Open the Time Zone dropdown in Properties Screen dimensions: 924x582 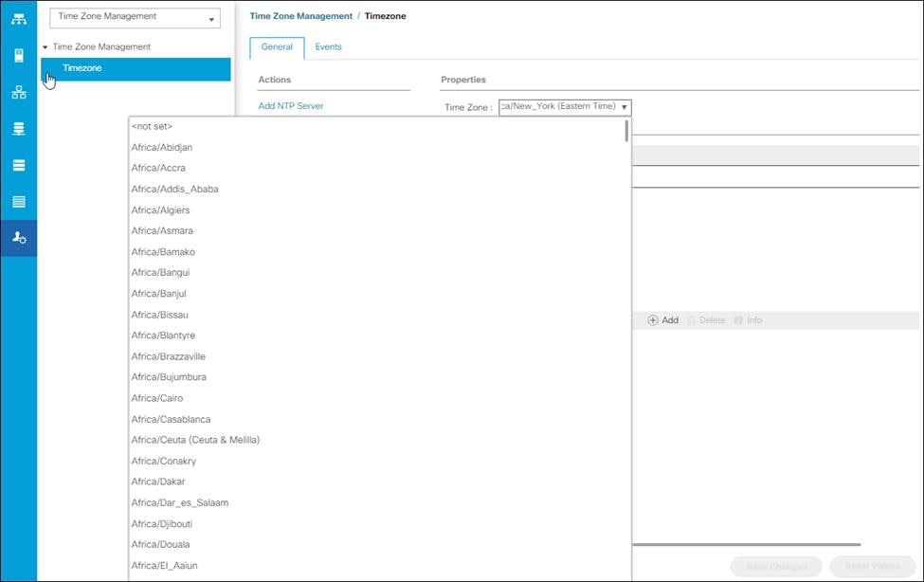625,106
